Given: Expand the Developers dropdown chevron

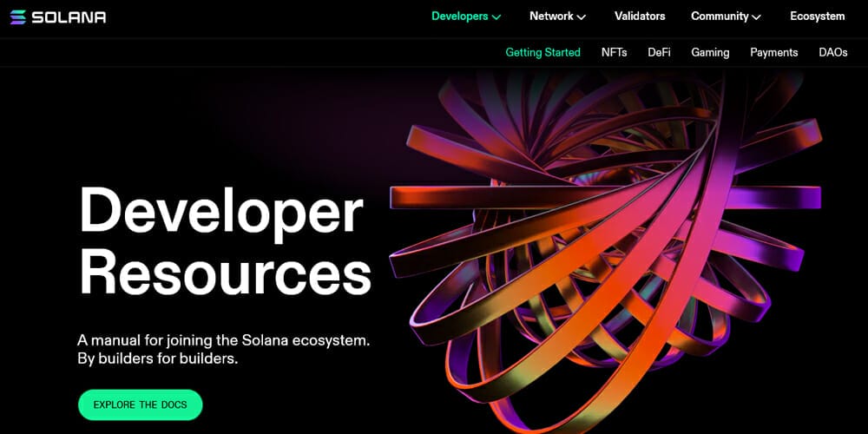Looking at the screenshot, I should point(496,17).
